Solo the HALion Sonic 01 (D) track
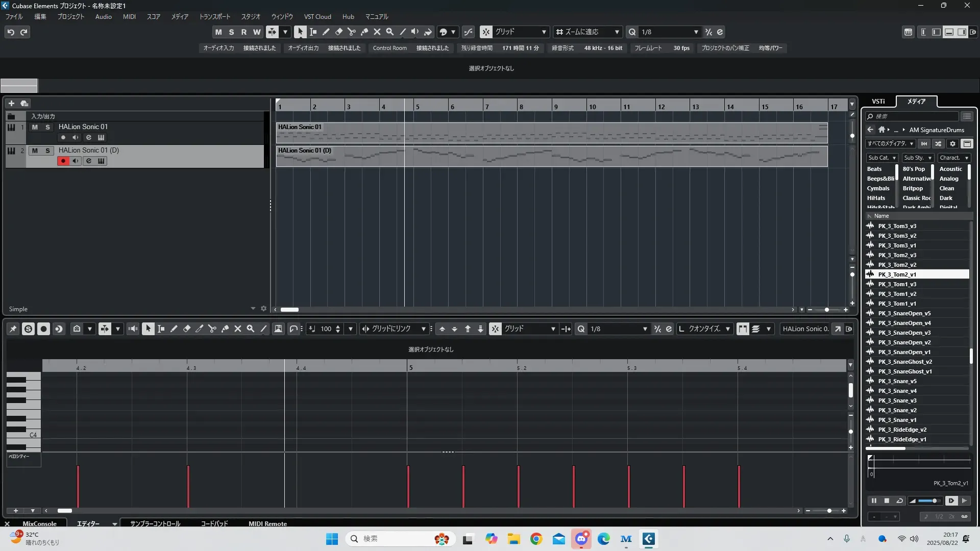The width and height of the screenshot is (980, 551). 47,151
